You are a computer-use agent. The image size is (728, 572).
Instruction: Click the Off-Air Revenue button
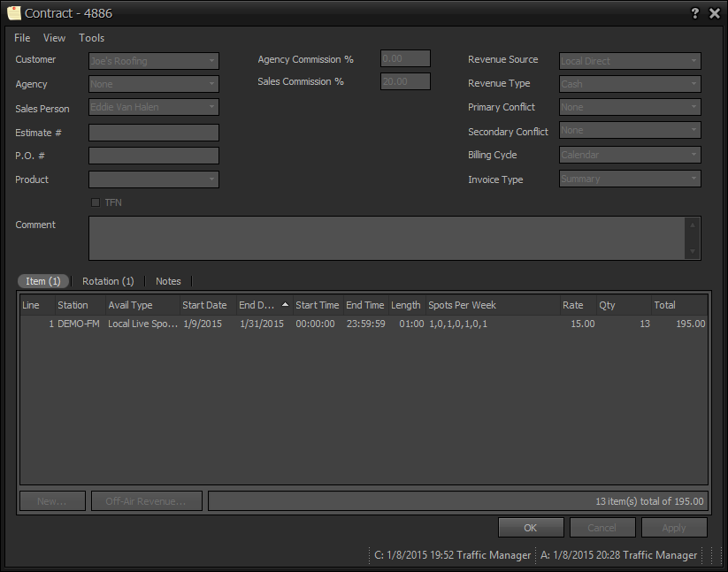tap(147, 501)
